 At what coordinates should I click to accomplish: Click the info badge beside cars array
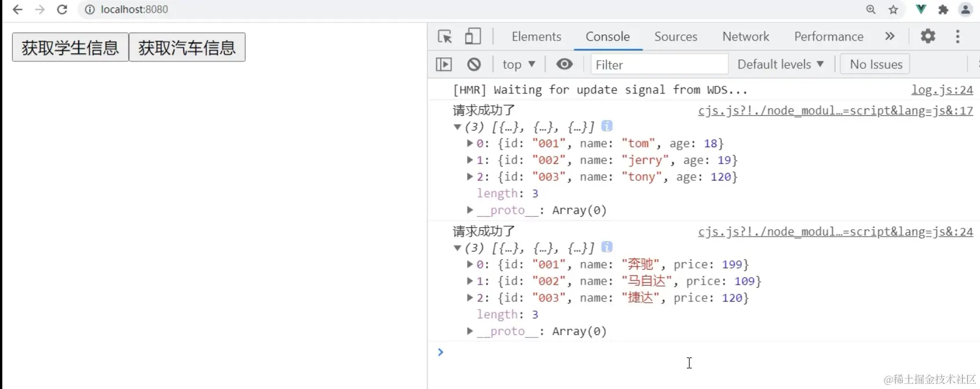[606, 247]
